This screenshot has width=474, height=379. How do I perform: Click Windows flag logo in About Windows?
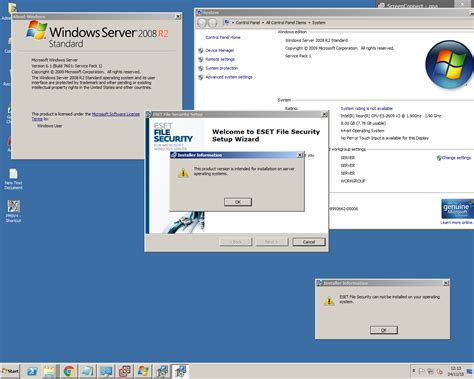(x=37, y=30)
